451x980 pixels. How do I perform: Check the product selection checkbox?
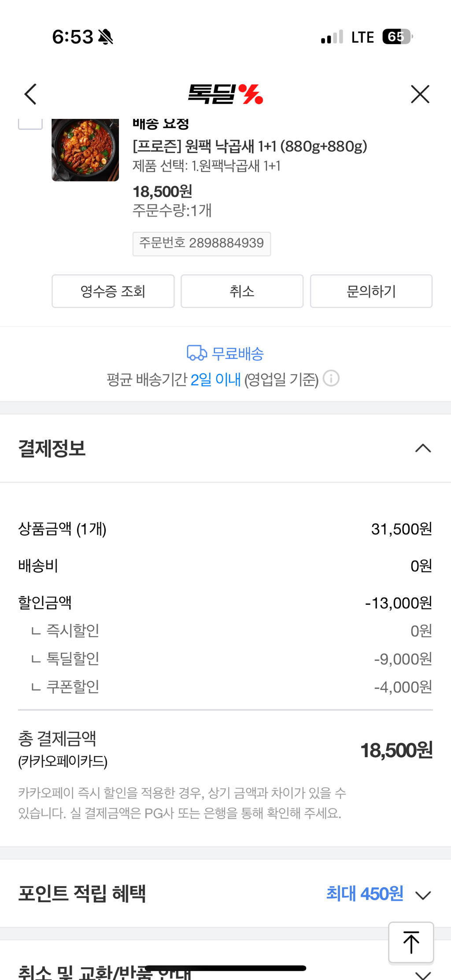point(30,124)
